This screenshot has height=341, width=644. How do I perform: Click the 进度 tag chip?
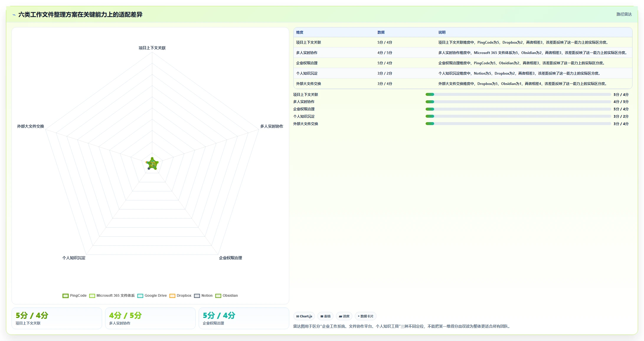pyautogui.click(x=344, y=316)
